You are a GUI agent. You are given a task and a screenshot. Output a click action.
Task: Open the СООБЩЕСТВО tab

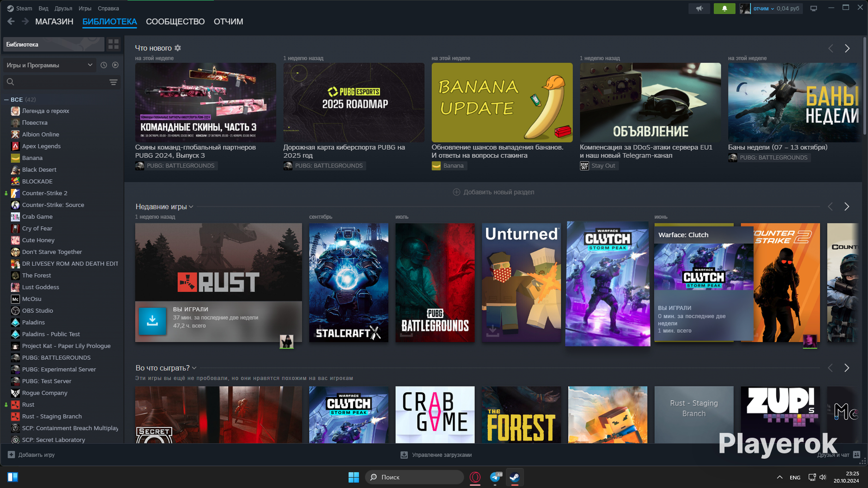pos(175,21)
